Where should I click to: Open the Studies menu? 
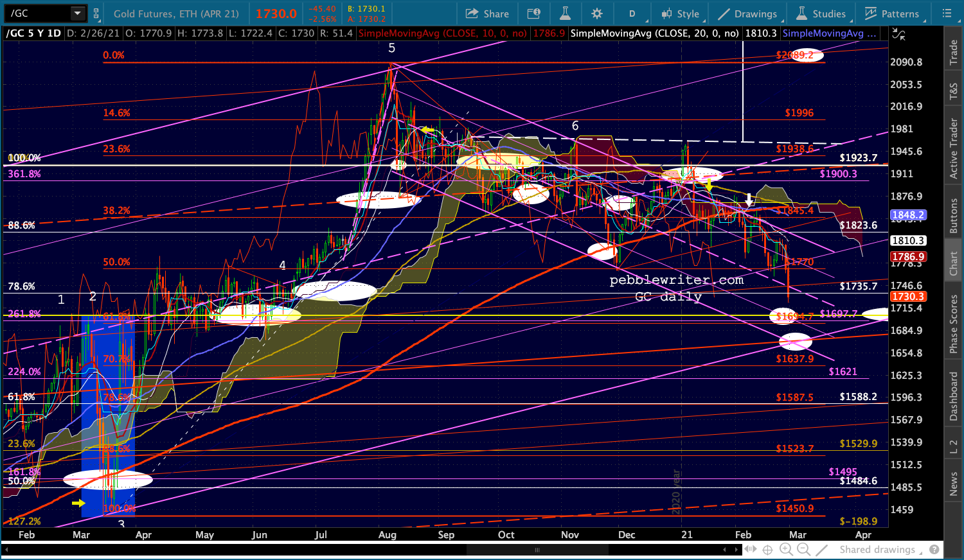(x=821, y=13)
